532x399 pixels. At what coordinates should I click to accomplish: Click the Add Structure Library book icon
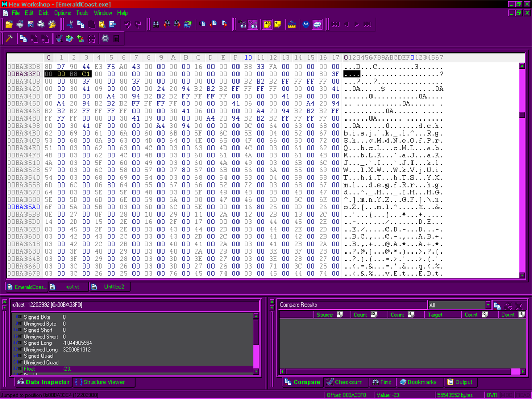click(70, 38)
